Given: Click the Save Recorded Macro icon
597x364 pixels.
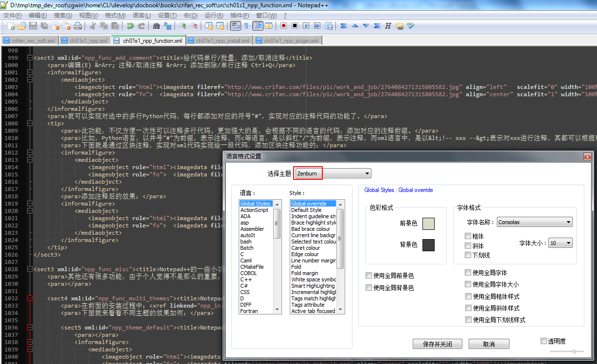Looking at the screenshot, I should click(x=328, y=26).
